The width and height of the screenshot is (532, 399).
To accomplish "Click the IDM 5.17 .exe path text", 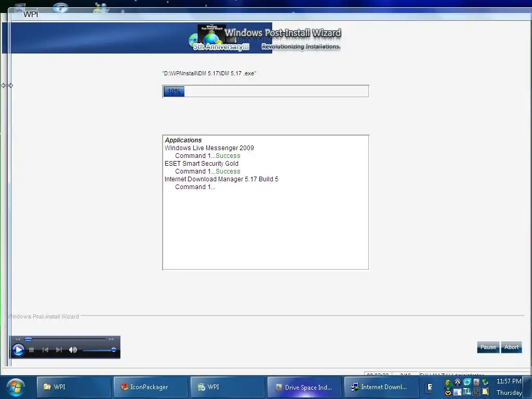I will pos(209,73).
